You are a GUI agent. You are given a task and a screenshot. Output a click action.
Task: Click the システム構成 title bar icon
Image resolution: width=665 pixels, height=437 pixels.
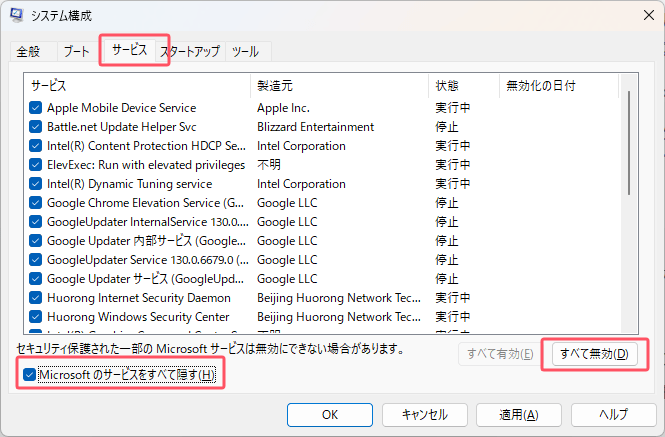[16, 15]
